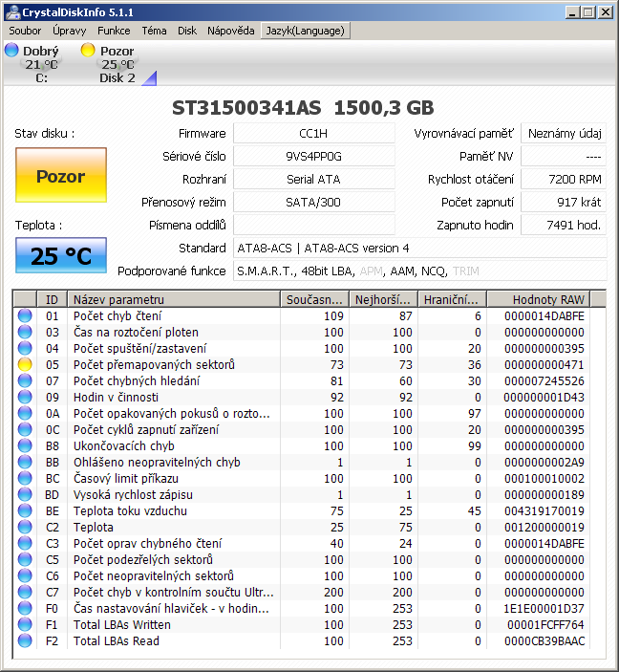
Task: Click status orb for Teplota toku vzduchu
Action: click(25, 510)
